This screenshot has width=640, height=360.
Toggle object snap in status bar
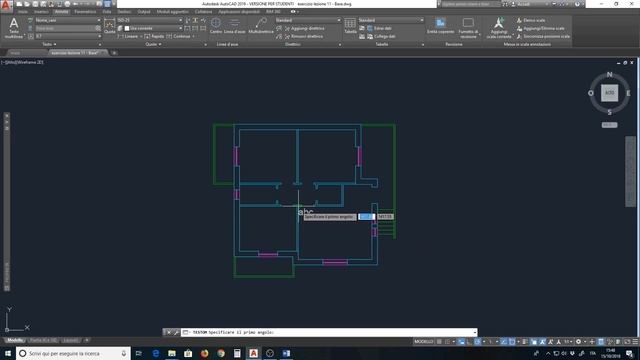tap(512, 342)
